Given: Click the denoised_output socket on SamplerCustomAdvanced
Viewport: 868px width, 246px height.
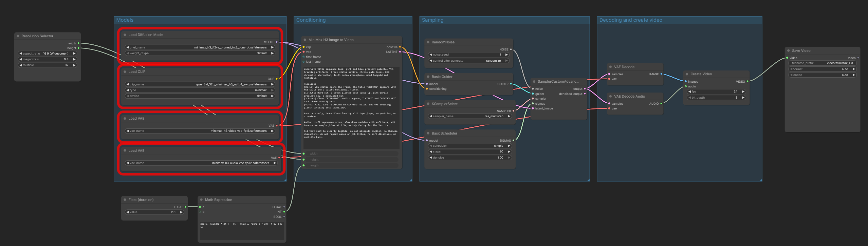Looking at the screenshot, I should click(x=585, y=94).
